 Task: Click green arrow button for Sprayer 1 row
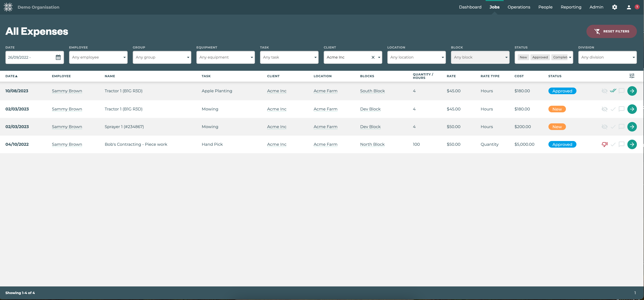click(632, 127)
